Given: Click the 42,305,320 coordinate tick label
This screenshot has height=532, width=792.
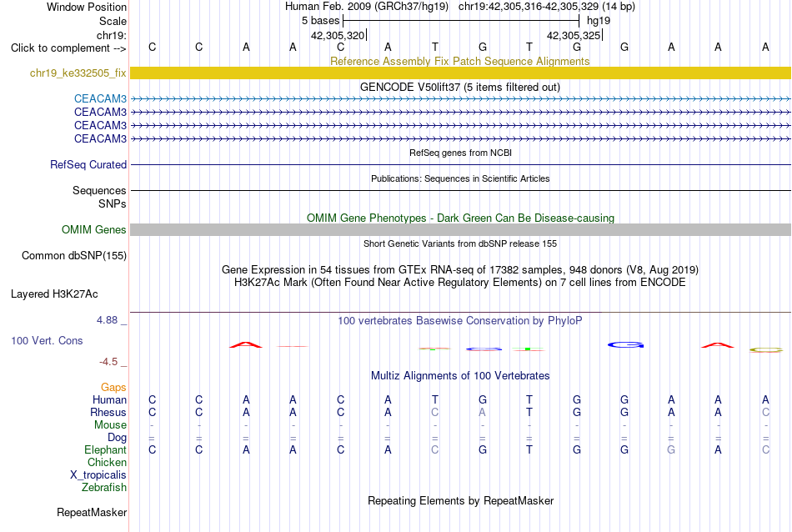Looking at the screenshot, I should point(338,35).
